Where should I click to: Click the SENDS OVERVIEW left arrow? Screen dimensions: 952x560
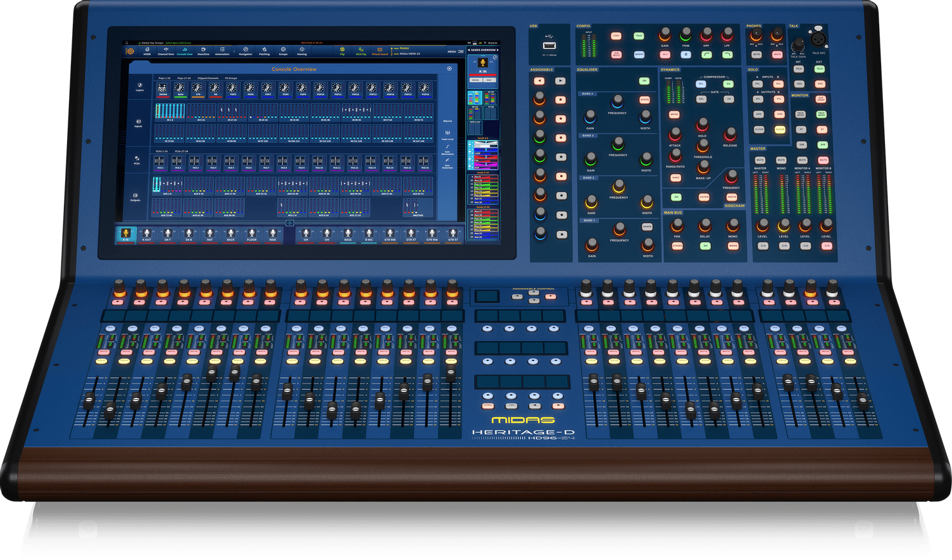(469, 50)
